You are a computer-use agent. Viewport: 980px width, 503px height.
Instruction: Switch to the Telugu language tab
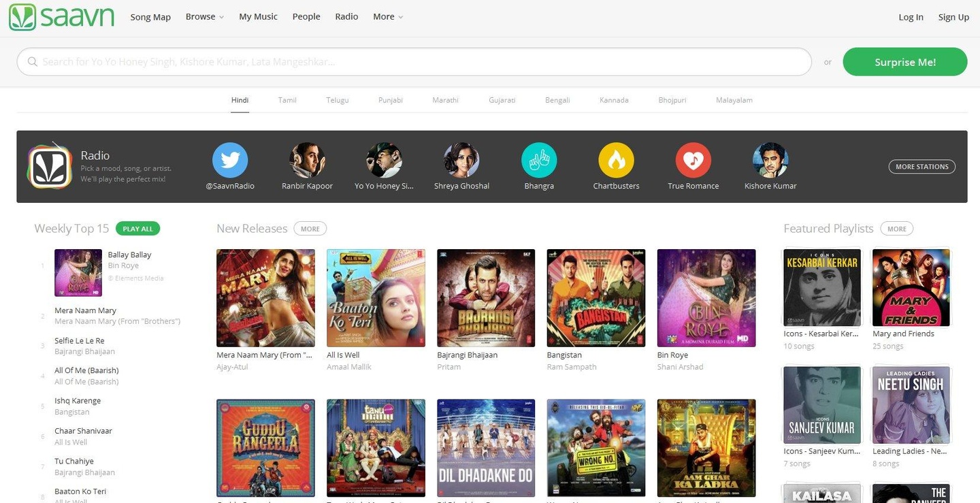coord(338,100)
